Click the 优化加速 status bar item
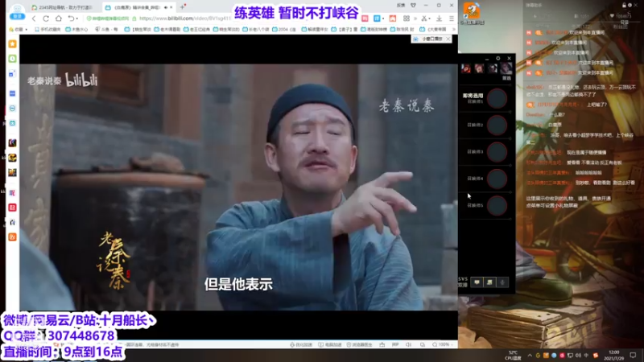Image resolution: width=644 pixels, height=362 pixels. point(301,345)
